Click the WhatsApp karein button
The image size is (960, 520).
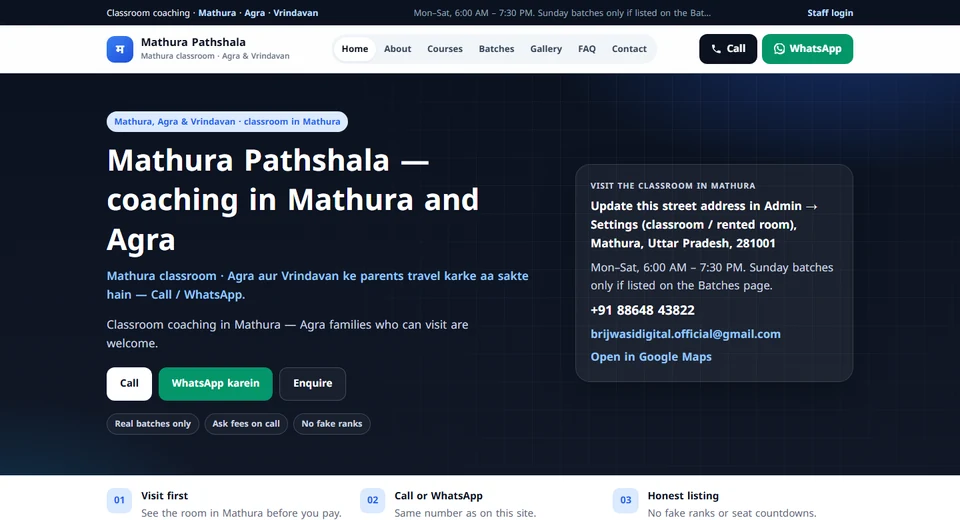[216, 383]
